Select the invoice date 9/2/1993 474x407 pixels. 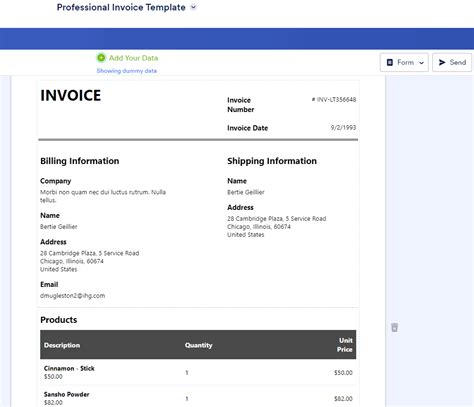pyautogui.click(x=343, y=127)
